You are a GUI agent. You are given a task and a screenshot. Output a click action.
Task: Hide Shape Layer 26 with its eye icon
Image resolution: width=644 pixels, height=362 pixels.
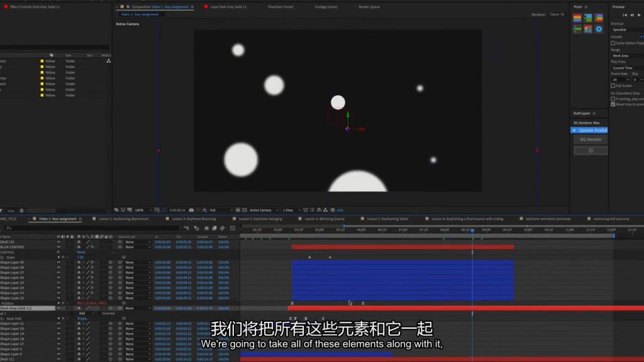[x=58, y=278]
